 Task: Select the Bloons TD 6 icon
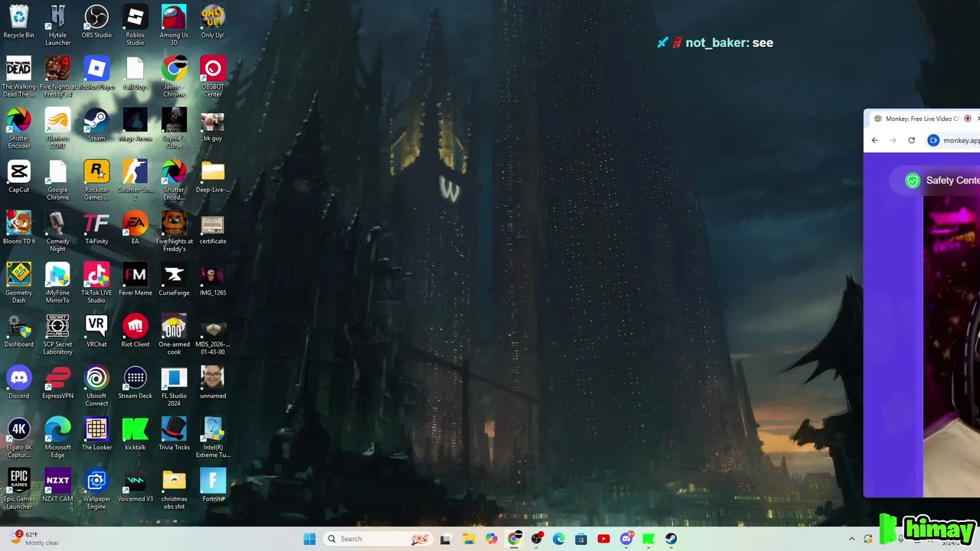tap(19, 227)
